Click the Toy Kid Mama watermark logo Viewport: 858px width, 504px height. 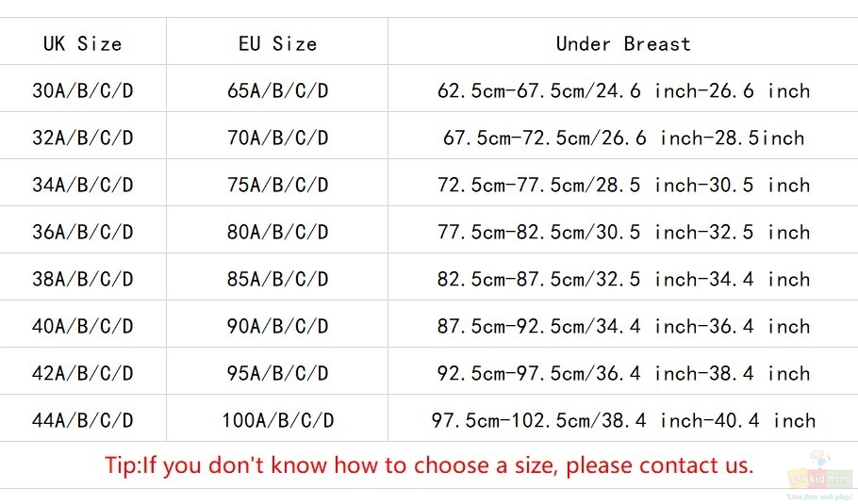pyautogui.click(x=821, y=476)
